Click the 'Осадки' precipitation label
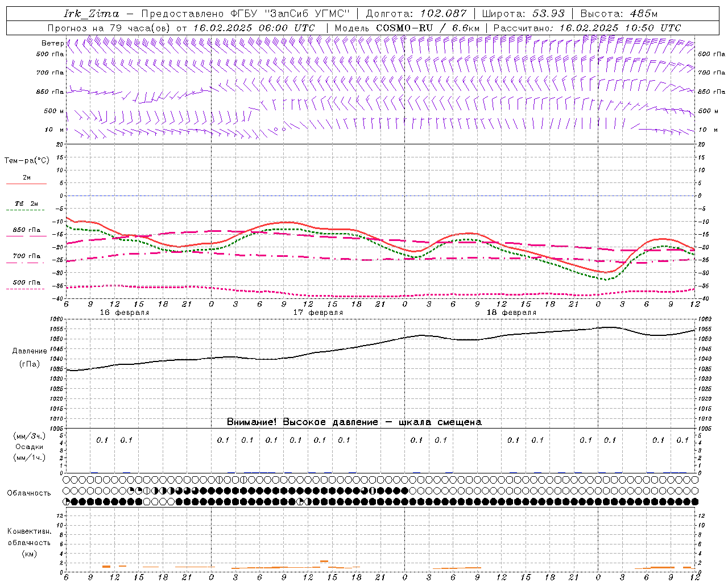The height and width of the screenshot is (582, 728). [x=30, y=447]
